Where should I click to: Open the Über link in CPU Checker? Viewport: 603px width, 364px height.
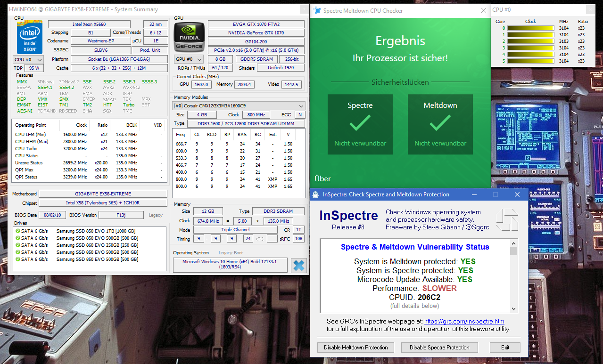point(322,178)
